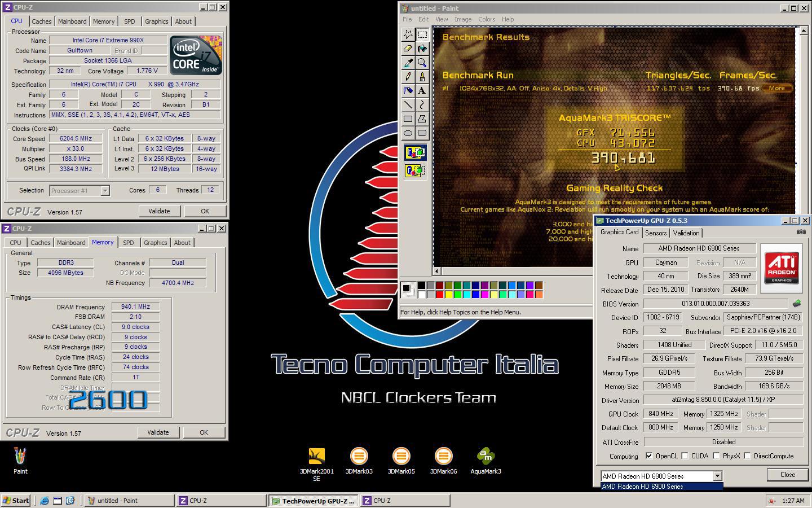Open the 3DMark05 desktop shortcut

(401, 461)
